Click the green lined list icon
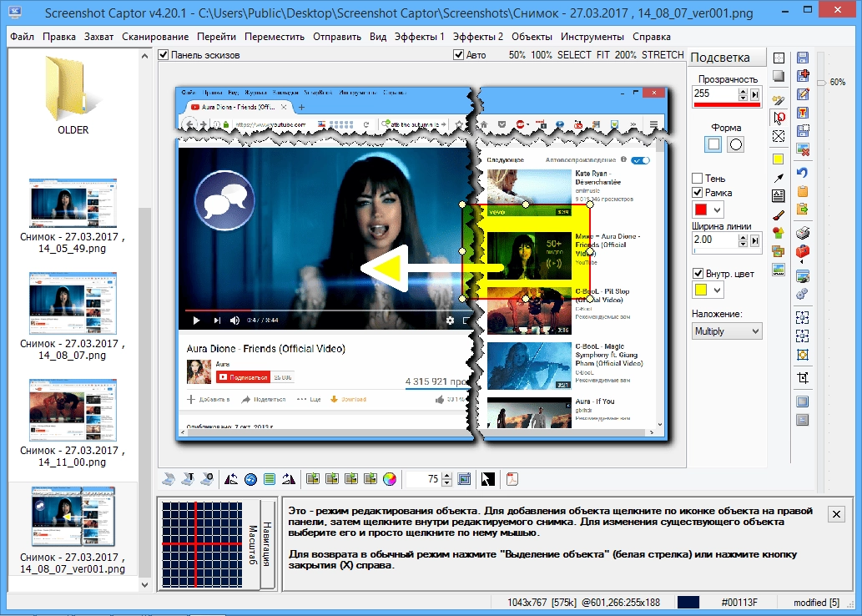Screen dimensions: 862x616 (270, 480)
